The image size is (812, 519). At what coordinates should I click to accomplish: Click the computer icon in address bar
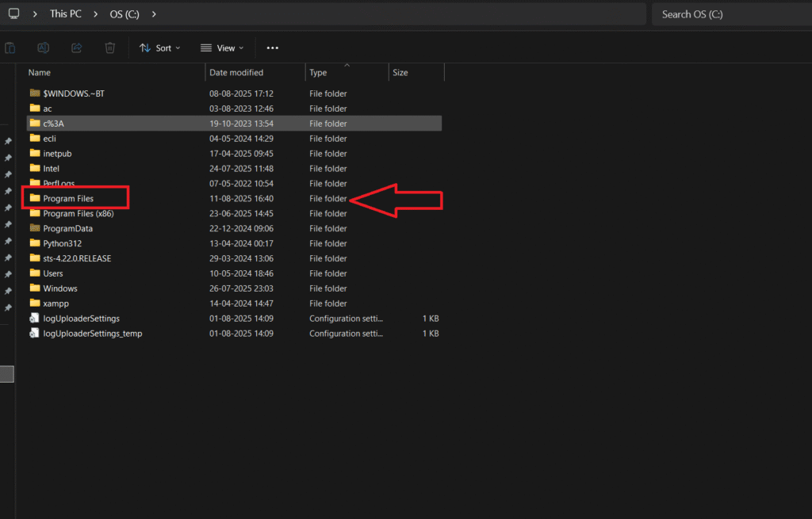[13, 14]
